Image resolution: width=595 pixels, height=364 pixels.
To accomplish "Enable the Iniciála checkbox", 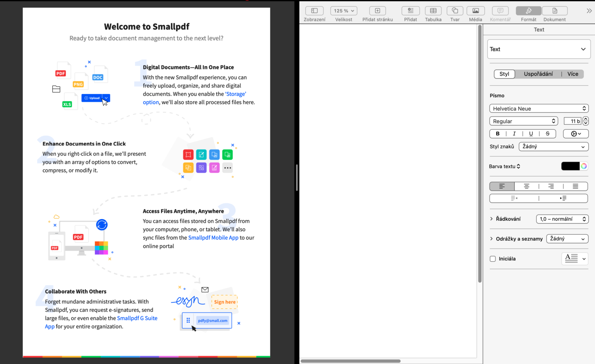I will (492, 259).
